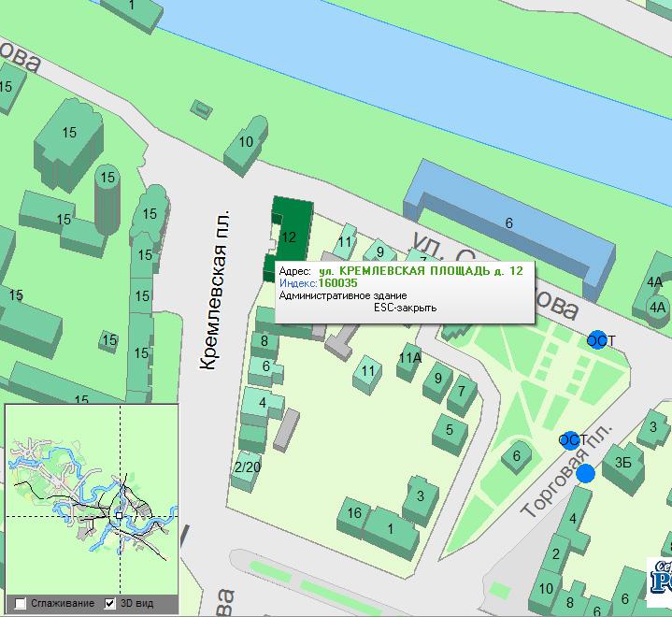Click the КРЕМЛЕВСКАЯ ПЛОЩАДЬ д. 12 address text
Screen dimensions: 672x617
point(421,270)
